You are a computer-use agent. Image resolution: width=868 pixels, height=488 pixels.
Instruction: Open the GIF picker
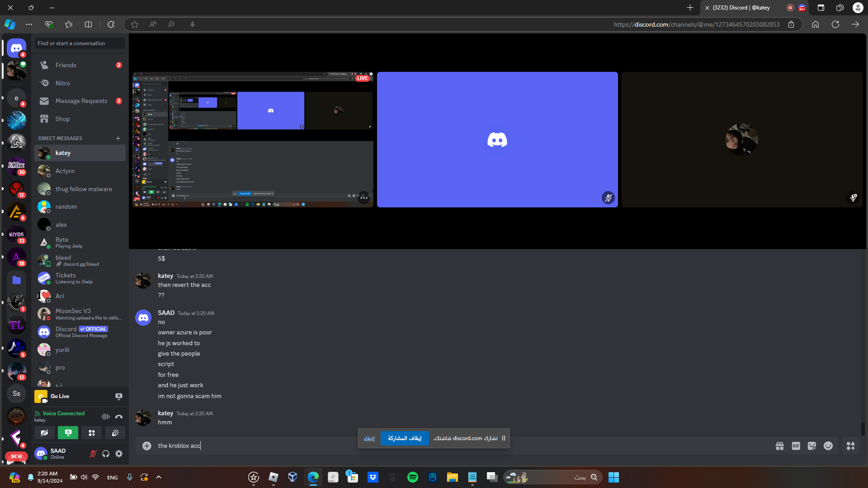[x=796, y=446]
